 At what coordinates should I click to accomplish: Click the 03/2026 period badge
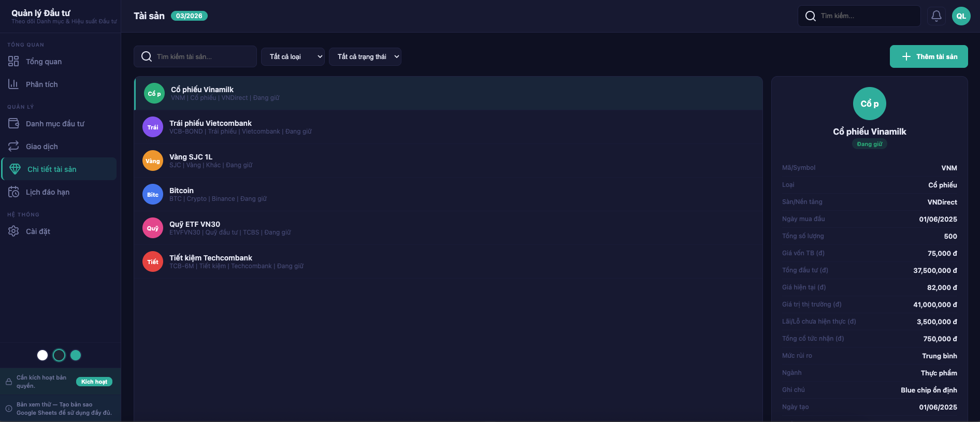[189, 16]
